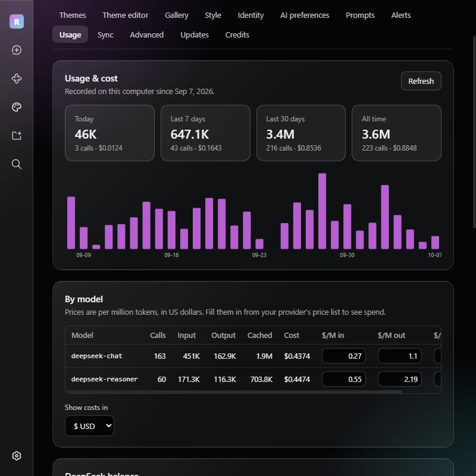The width and height of the screenshot is (476, 476).
Task: Open the Prompts tab
Action: [360, 15]
